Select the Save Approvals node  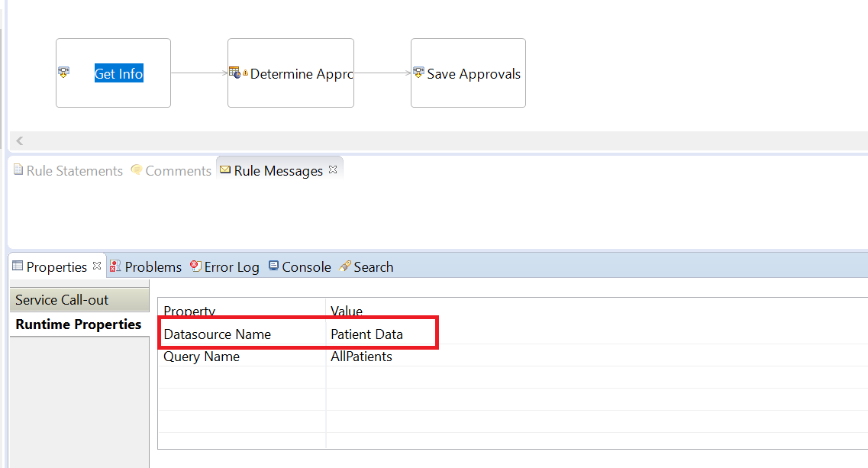(x=468, y=73)
